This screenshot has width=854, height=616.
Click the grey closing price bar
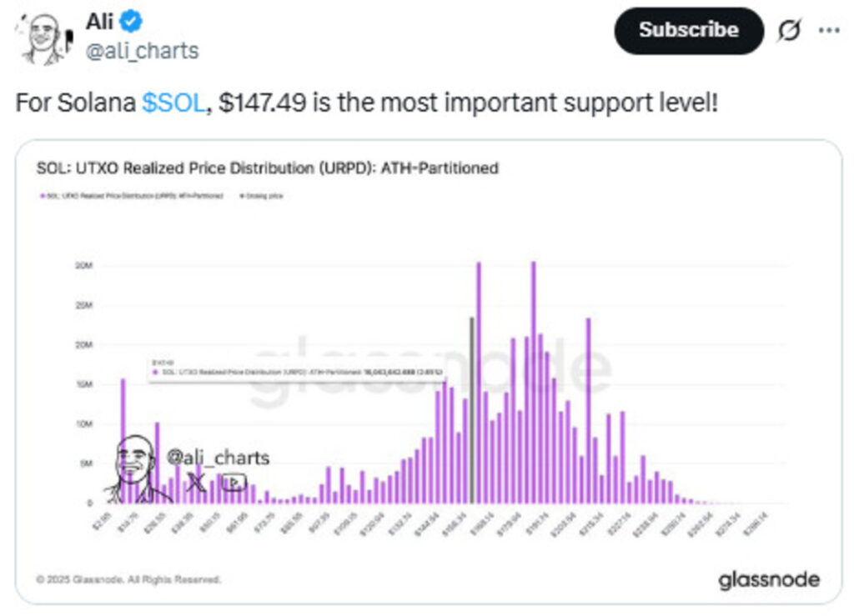click(x=472, y=410)
